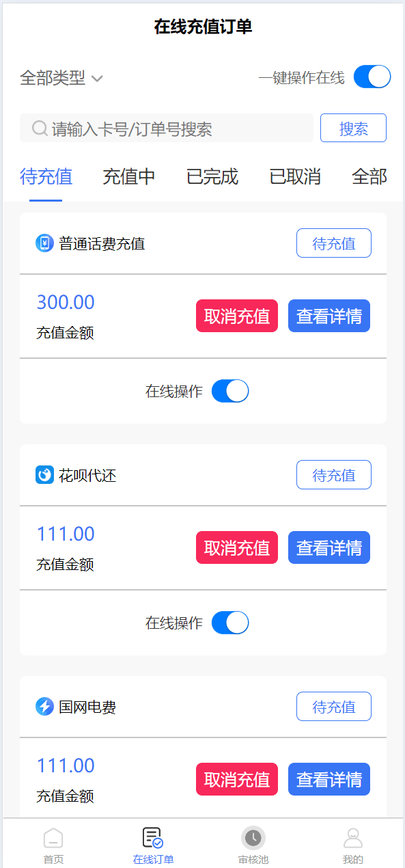The height and width of the screenshot is (868, 405).
Task: Switch to the 充值中 tab
Action: [129, 177]
